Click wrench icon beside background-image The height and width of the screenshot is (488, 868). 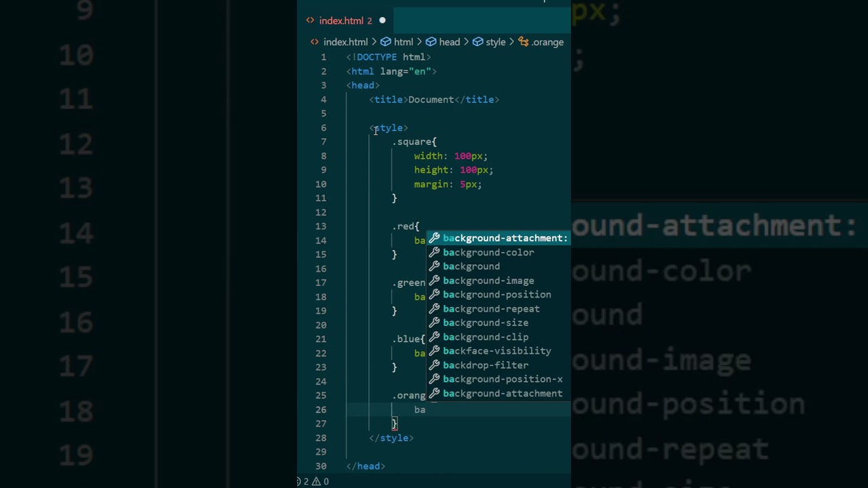click(434, 281)
